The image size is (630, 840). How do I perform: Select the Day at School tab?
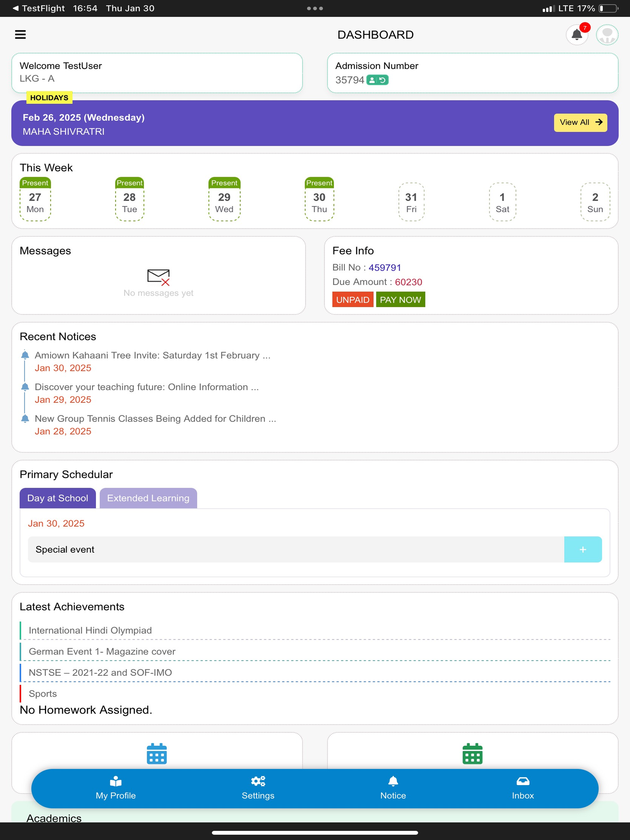pyautogui.click(x=58, y=498)
